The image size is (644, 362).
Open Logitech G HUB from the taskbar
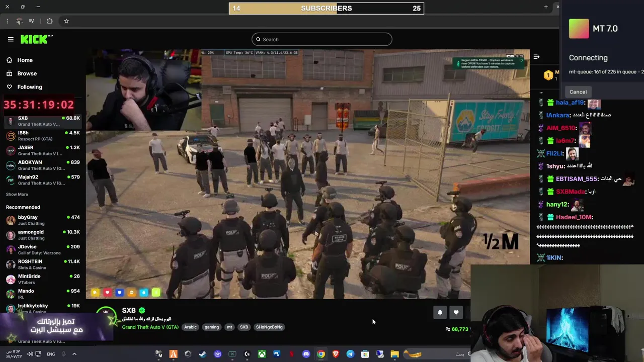[x=247, y=354]
